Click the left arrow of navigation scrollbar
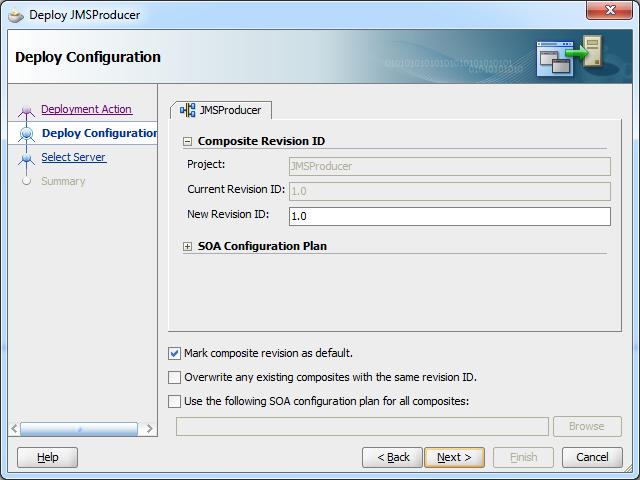This screenshot has height=480, width=640. pyautogui.click(x=14, y=429)
